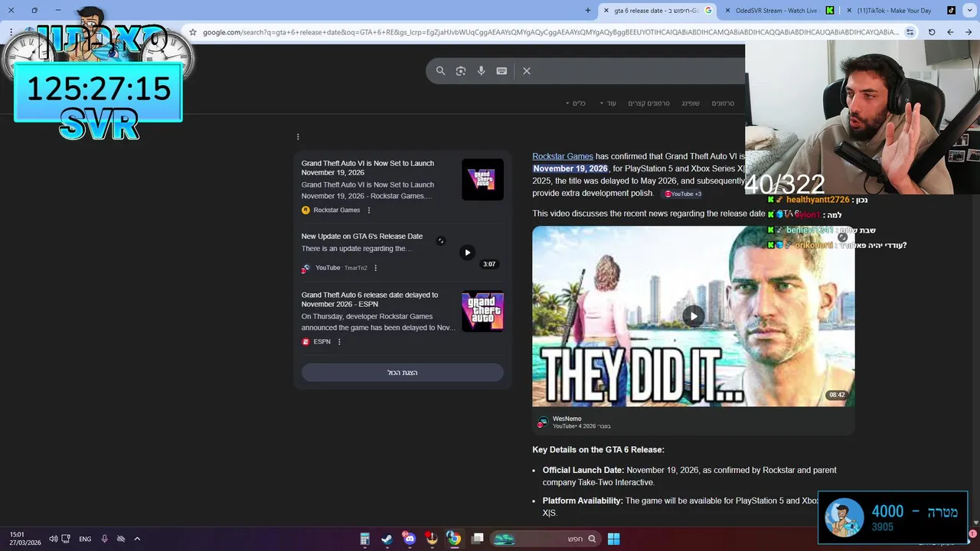Open the three-dot menu above sources panel
Viewport: 980px width, 551px height.
pyautogui.click(x=298, y=137)
